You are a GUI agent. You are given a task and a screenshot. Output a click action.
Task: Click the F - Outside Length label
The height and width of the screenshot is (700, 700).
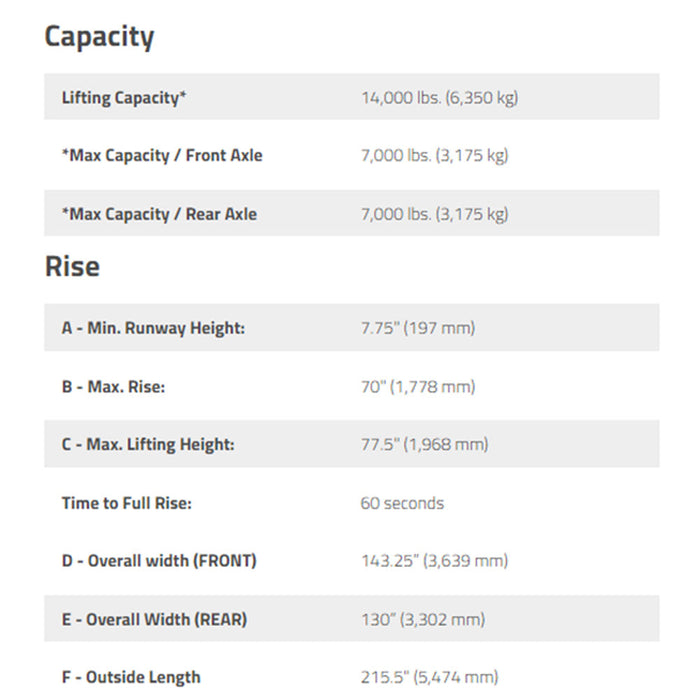coord(131,677)
